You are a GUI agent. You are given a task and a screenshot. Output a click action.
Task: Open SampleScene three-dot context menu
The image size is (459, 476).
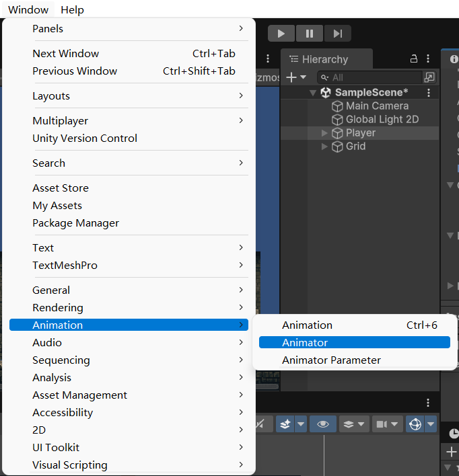click(429, 93)
